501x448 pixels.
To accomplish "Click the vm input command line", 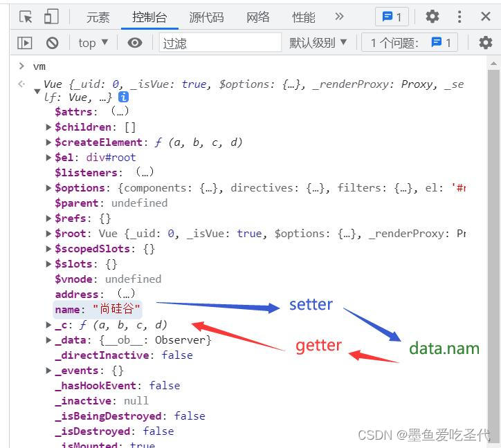I will 39,66.
